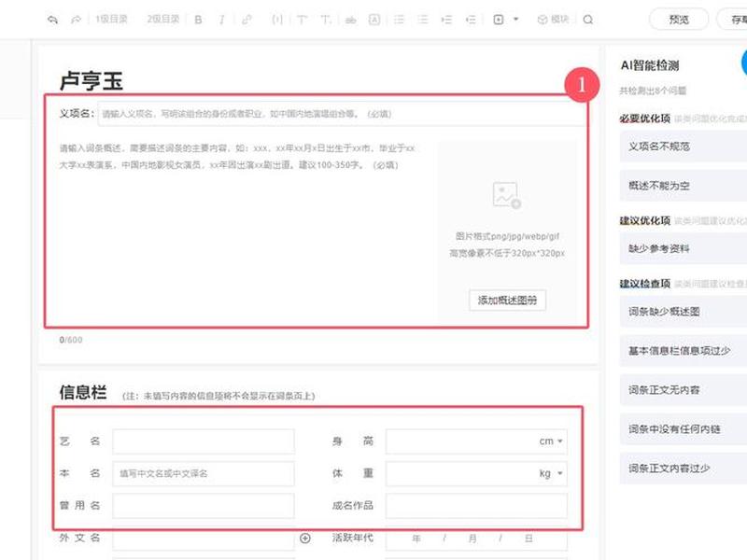Viewport: 747px width, 560px height.
Task: Toggle bold formatting
Action: (198, 20)
